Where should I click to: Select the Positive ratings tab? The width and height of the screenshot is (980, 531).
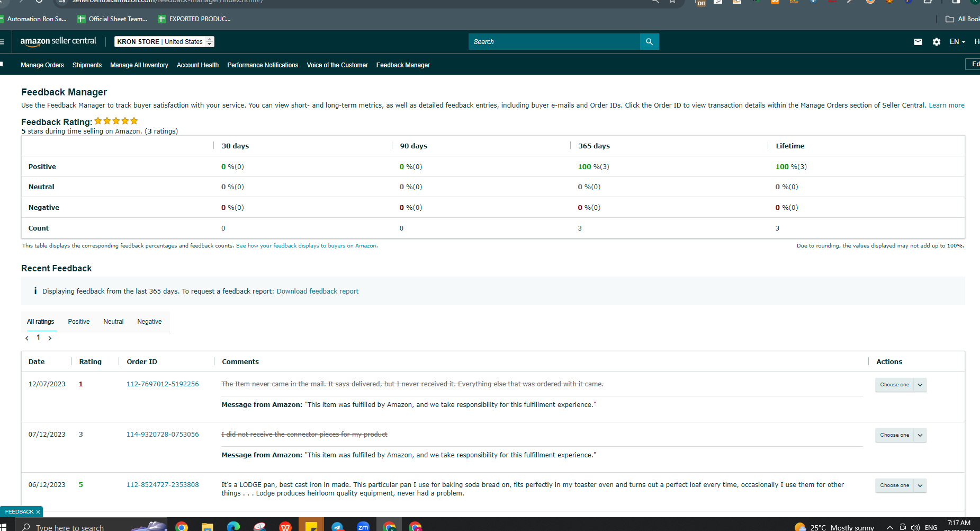[x=79, y=322]
